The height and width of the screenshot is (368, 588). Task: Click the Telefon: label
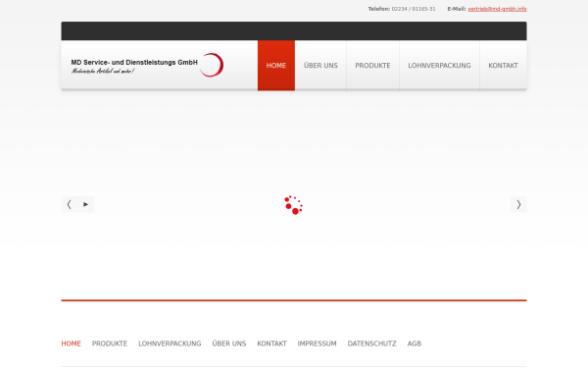tap(379, 9)
